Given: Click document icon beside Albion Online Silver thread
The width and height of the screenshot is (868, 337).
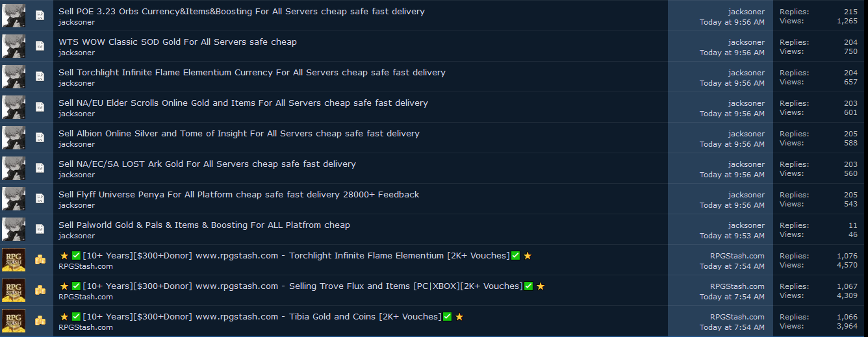Looking at the screenshot, I should (x=40, y=138).
